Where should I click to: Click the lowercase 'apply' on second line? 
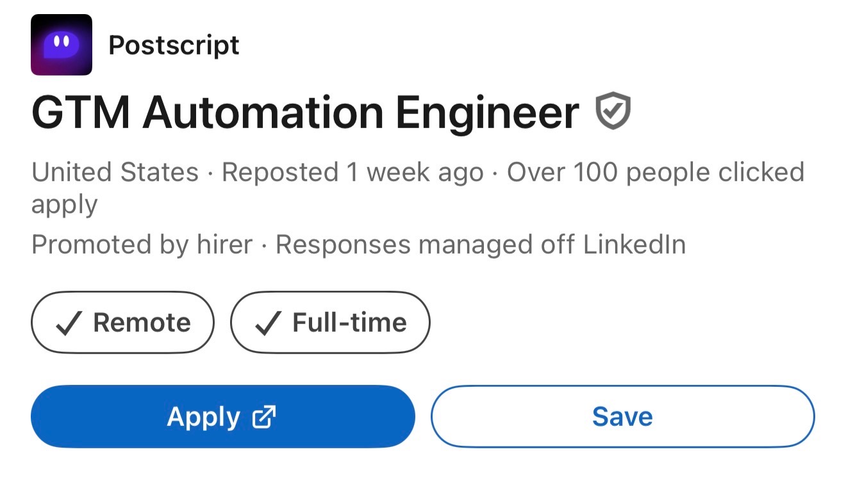[64, 205]
